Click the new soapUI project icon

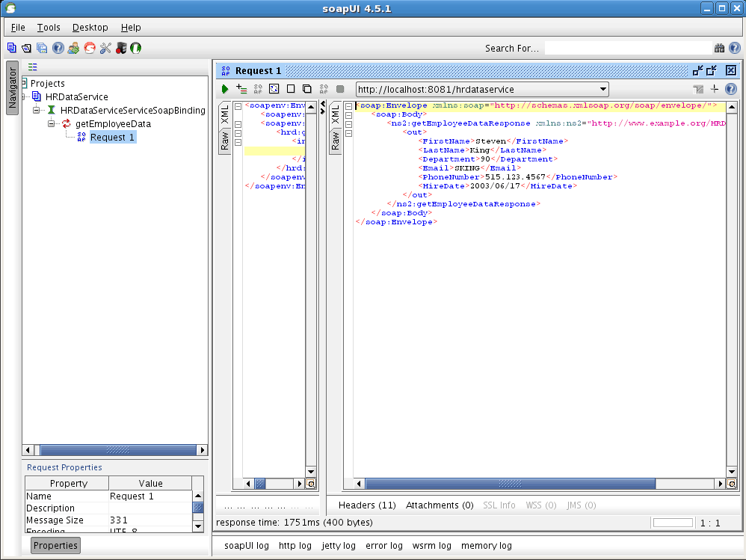pos(11,48)
